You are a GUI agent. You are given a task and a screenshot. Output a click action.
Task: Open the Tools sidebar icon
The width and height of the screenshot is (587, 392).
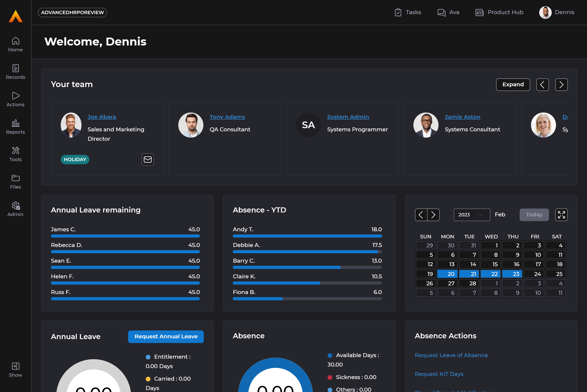tap(15, 154)
